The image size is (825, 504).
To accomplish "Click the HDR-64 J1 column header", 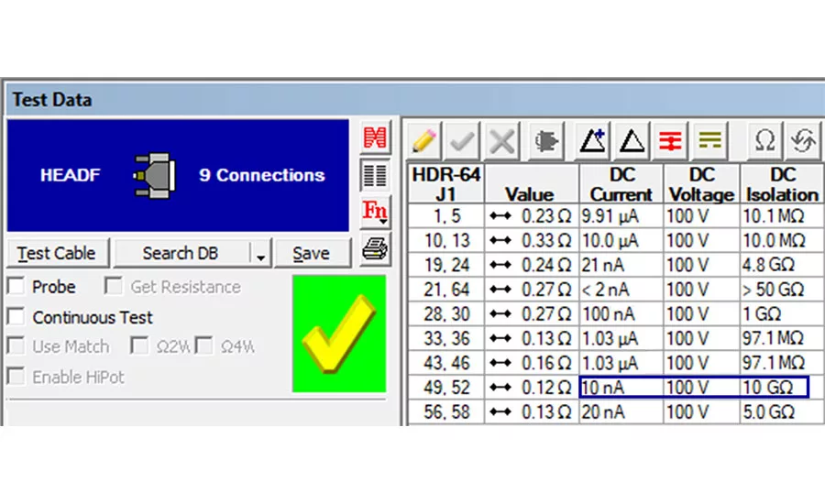I will coord(445,184).
